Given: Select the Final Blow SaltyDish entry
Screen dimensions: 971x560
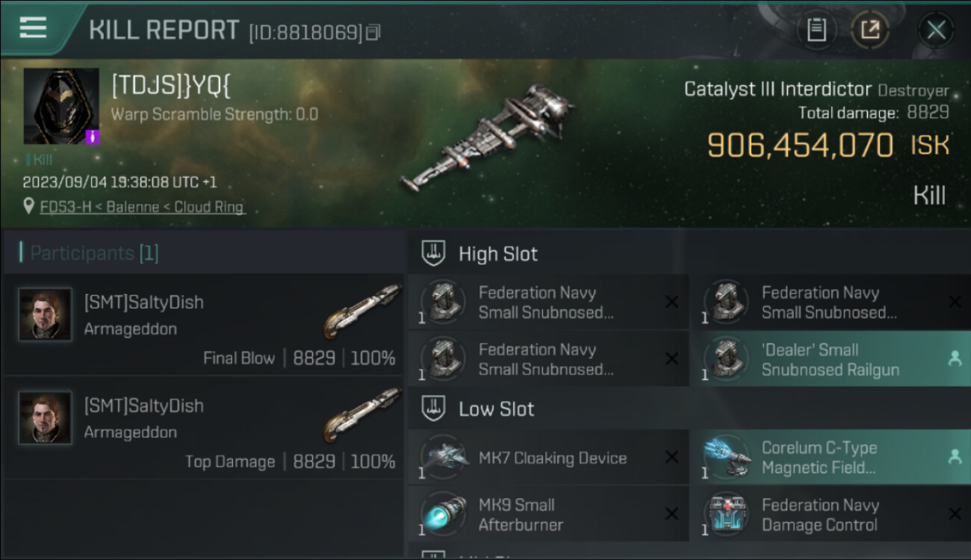Looking at the screenshot, I should coord(203,325).
